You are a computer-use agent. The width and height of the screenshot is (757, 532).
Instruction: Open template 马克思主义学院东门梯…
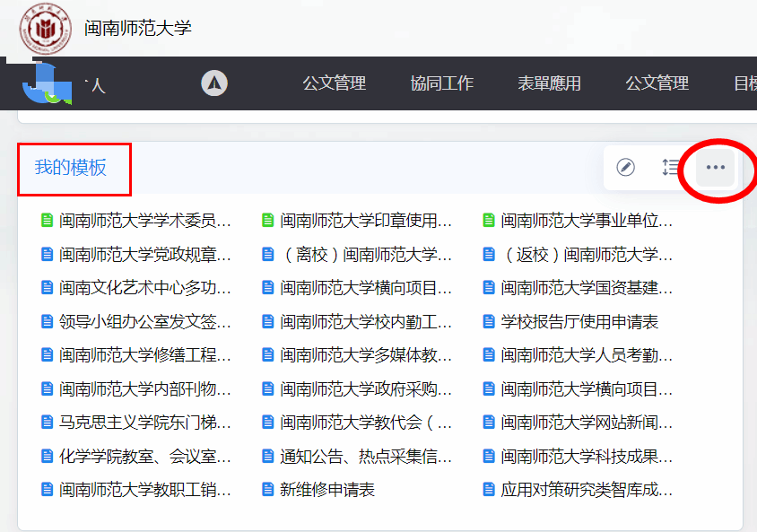pos(144,423)
